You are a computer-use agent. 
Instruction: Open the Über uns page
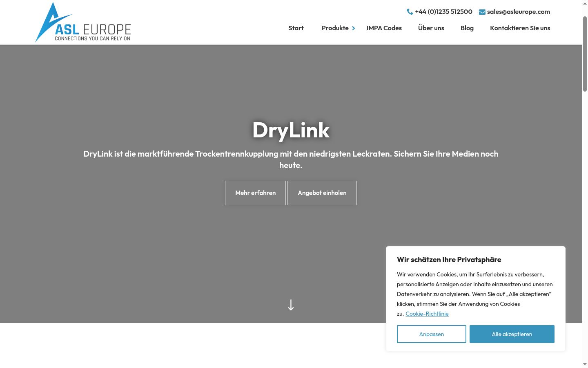coord(431,28)
